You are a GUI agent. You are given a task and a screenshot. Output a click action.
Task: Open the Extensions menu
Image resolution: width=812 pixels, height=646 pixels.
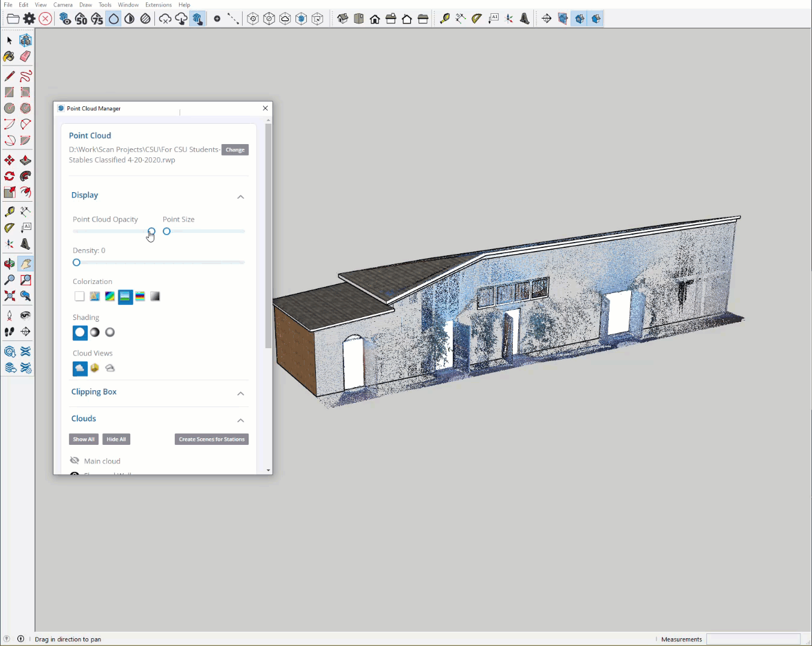click(x=158, y=4)
